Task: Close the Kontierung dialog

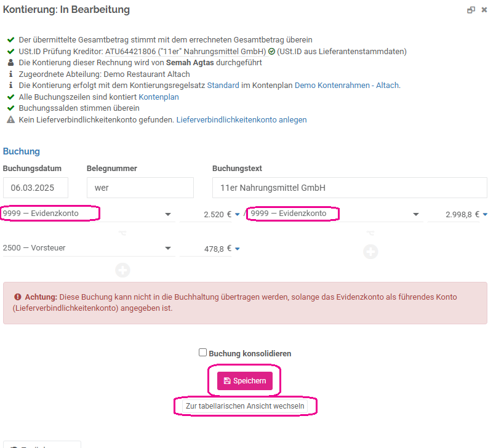Action: pyautogui.click(x=484, y=10)
